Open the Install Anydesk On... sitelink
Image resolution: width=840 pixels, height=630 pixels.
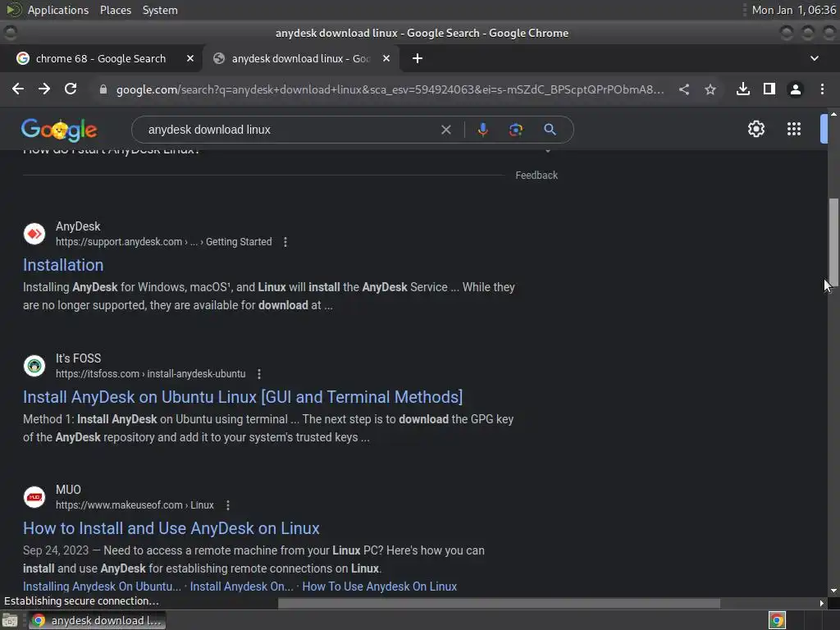click(242, 587)
